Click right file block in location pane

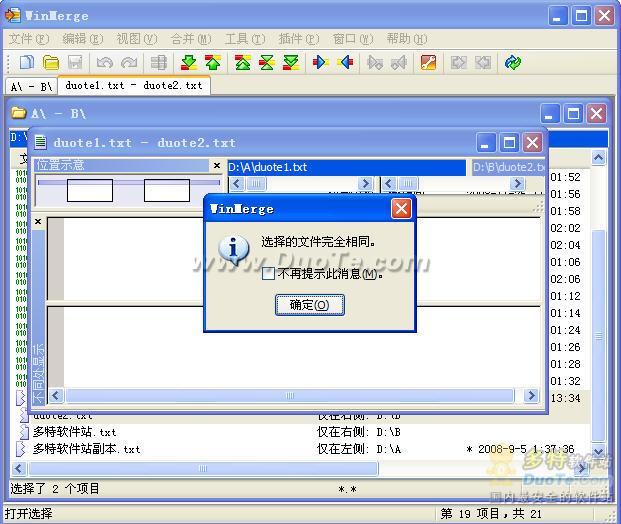coord(167,190)
